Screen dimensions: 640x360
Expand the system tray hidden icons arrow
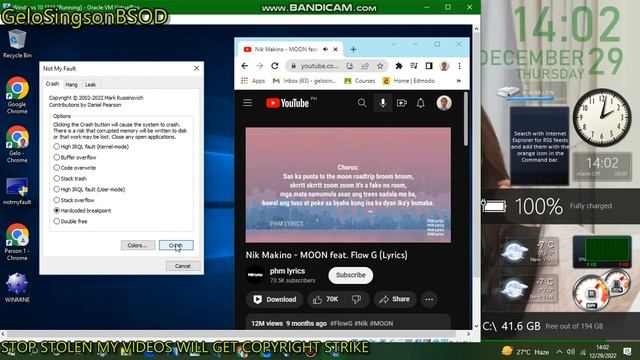(x=559, y=352)
